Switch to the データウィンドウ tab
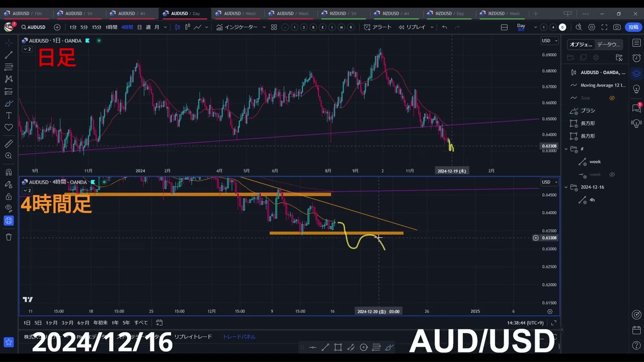644x362 pixels. (x=608, y=44)
